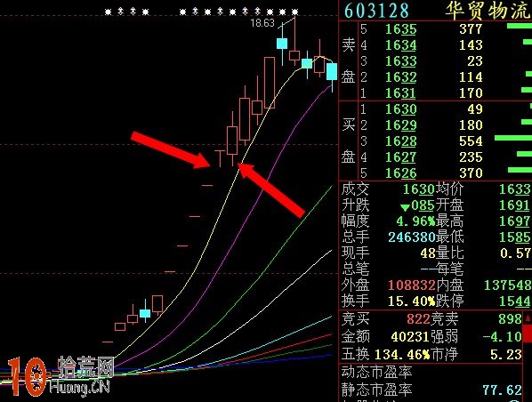532x402 pixels.
Task: Click the 成交 last price value 1630
Action: 418,189
